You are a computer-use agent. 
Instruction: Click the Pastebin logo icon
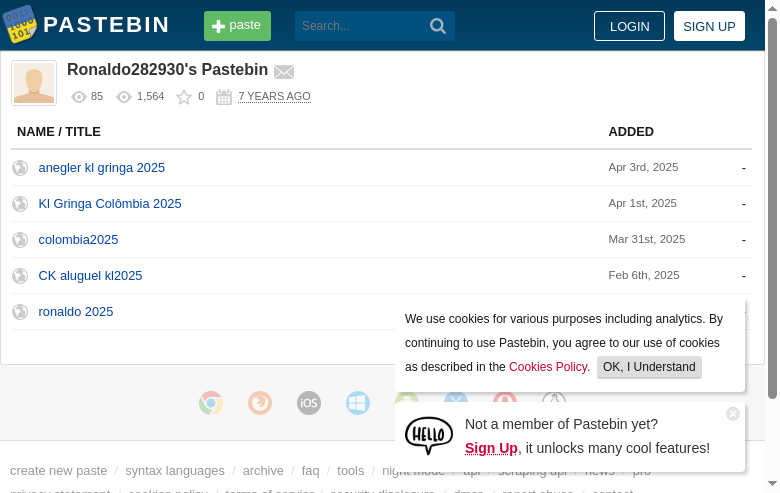click(19, 24)
